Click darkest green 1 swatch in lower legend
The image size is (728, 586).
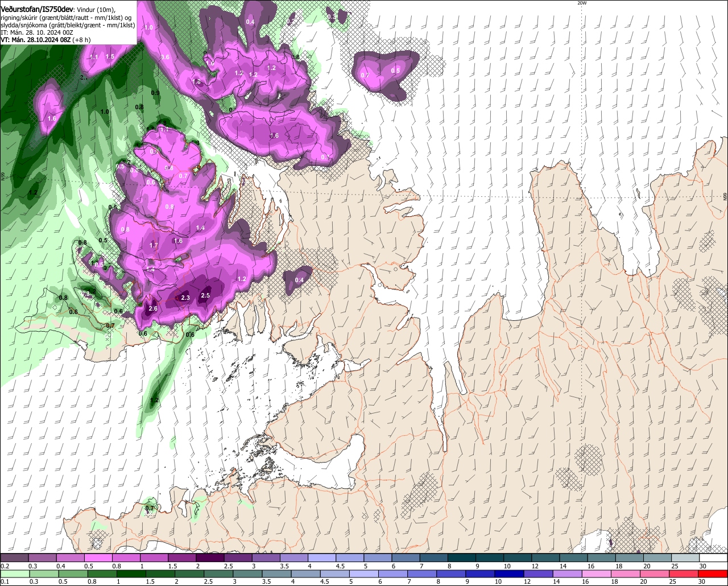[x=131, y=573]
